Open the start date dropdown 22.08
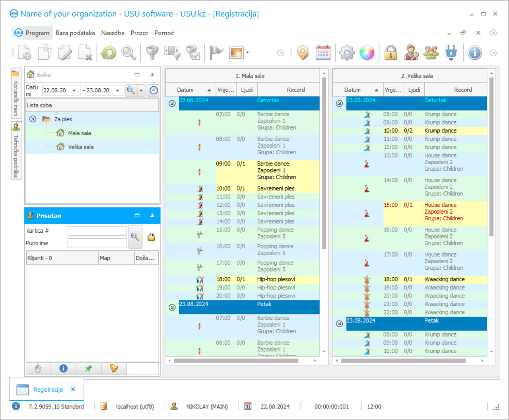Viewport: 509px width, 420px height. 74,90
